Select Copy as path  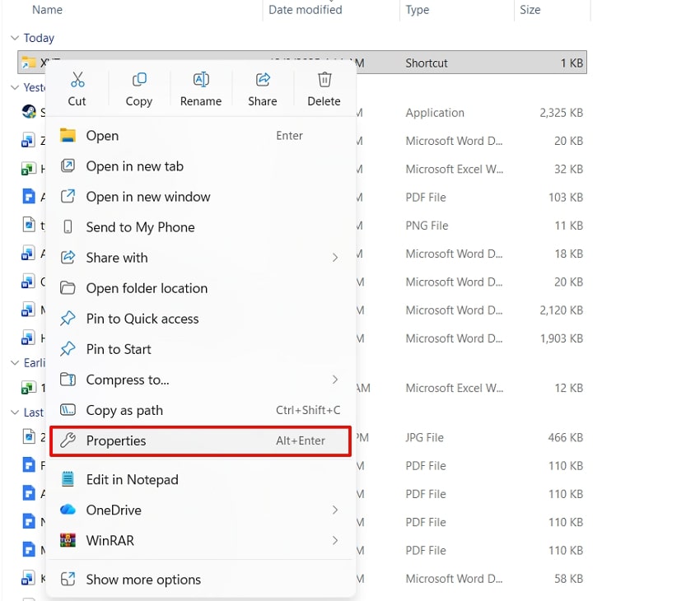(124, 410)
